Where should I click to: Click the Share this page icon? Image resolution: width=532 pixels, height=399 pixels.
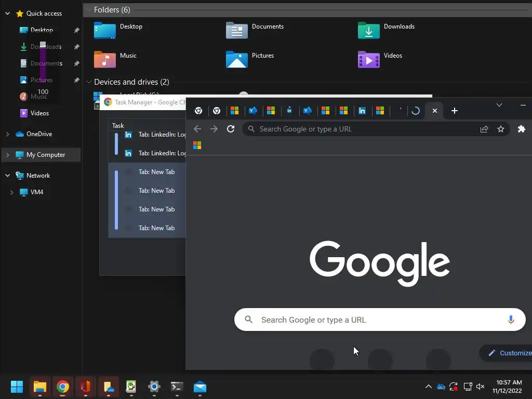pos(484,129)
